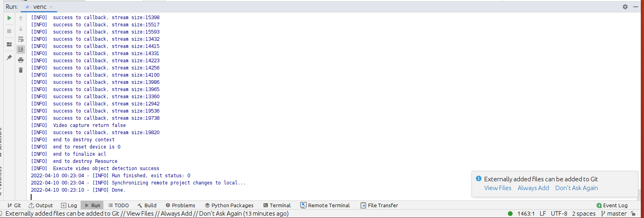Click line 'Video capture return false'
The width and height of the screenshot is (644, 218).
point(78,125)
